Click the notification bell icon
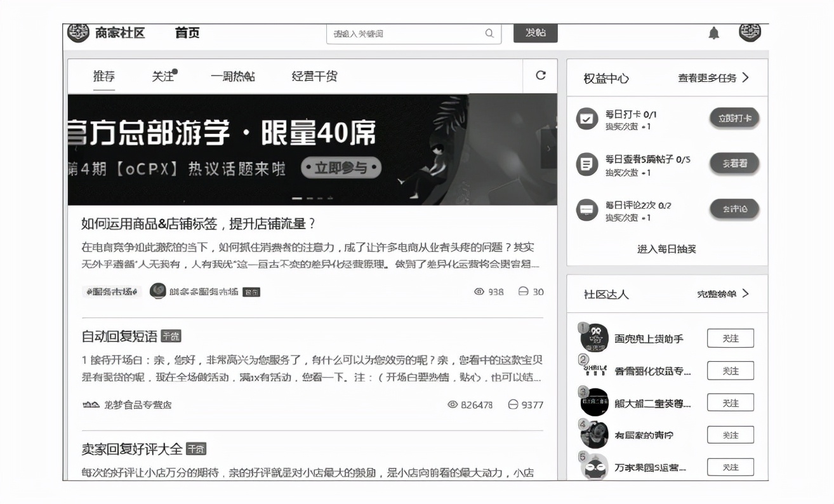 tap(714, 33)
